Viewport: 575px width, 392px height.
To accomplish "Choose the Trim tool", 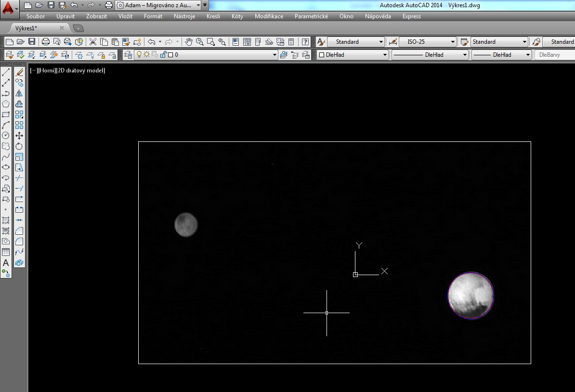I will pos(19,178).
